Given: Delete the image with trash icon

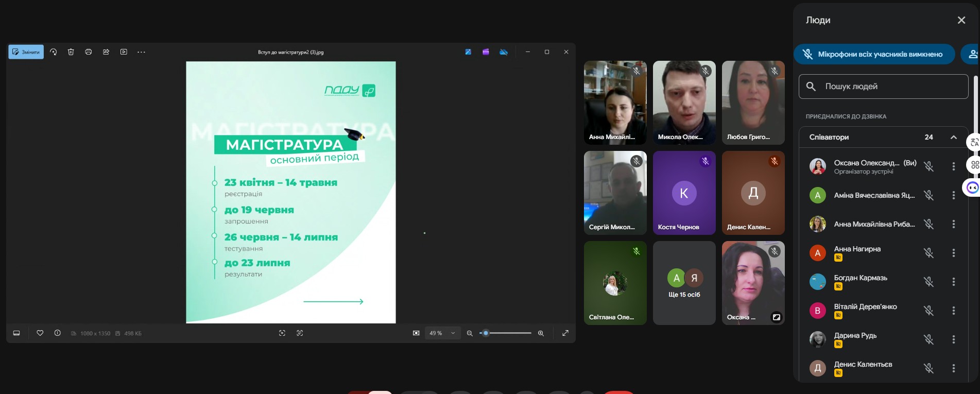Looking at the screenshot, I should tap(71, 52).
